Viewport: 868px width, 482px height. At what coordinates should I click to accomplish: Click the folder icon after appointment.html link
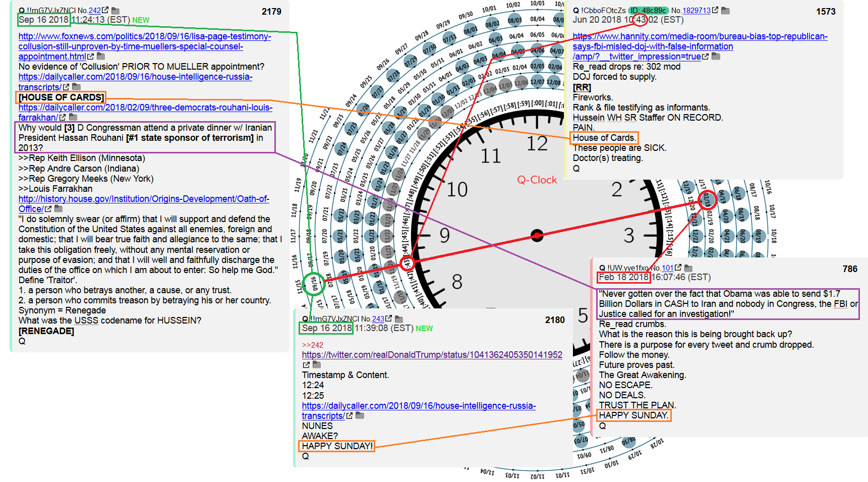[x=101, y=57]
